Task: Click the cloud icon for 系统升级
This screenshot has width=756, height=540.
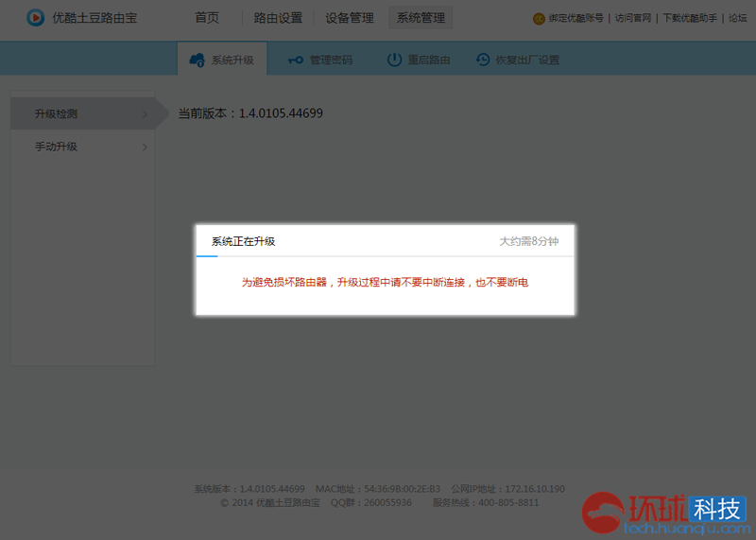Action: click(198, 60)
